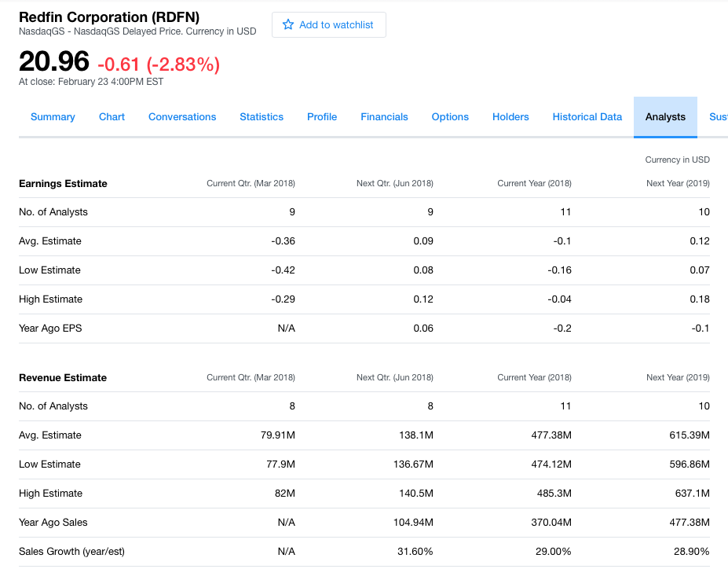The width and height of the screenshot is (728, 569).
Task: Click the "-0.2" year ago EPS value
Action: click(562, 329)
